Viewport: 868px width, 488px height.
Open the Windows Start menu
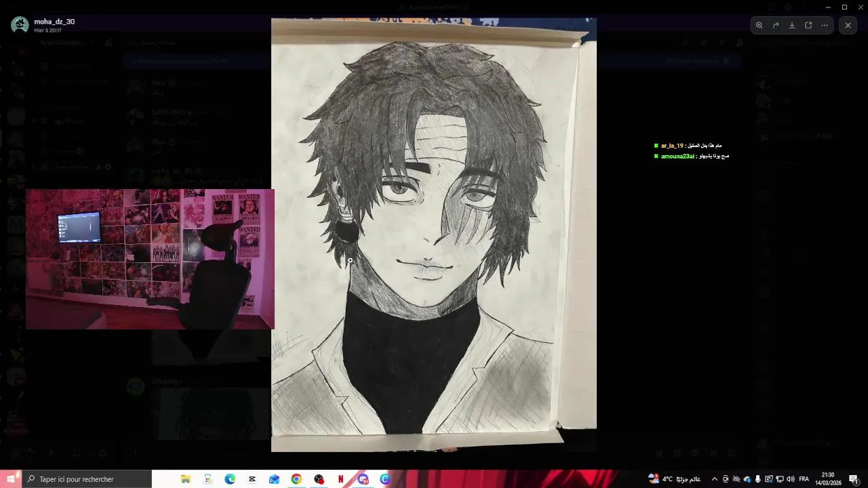coord(11,479)
